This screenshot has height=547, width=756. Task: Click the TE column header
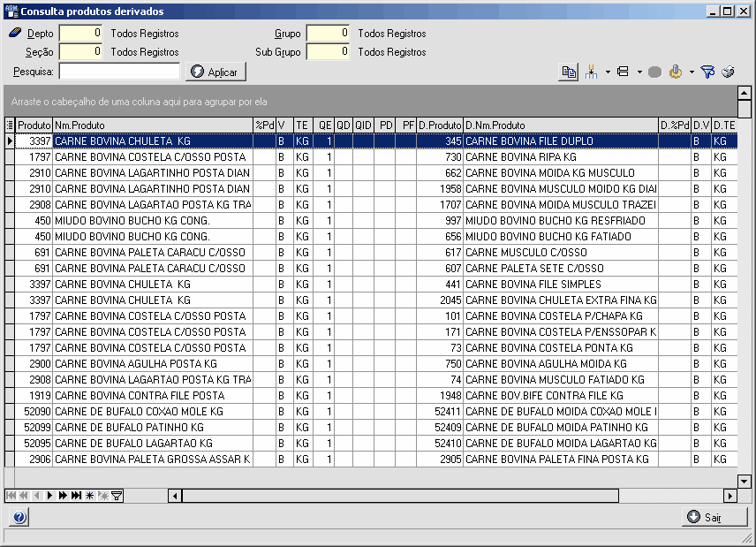[303, 125]
